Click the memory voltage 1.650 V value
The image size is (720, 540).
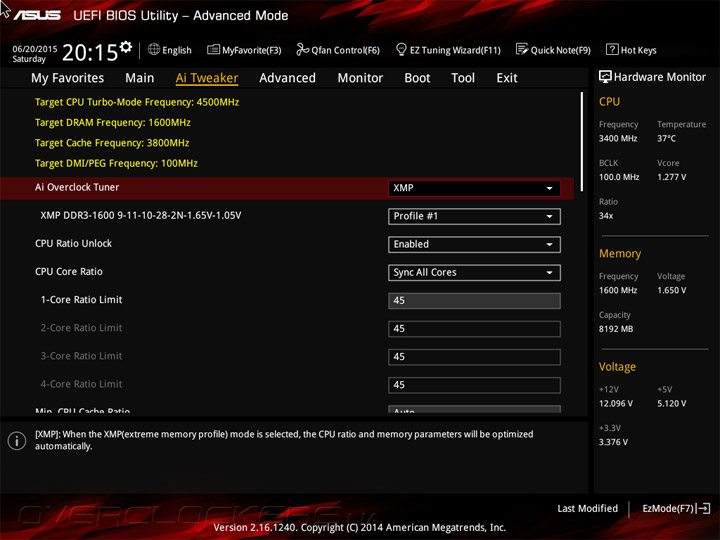tap(671, 290)
